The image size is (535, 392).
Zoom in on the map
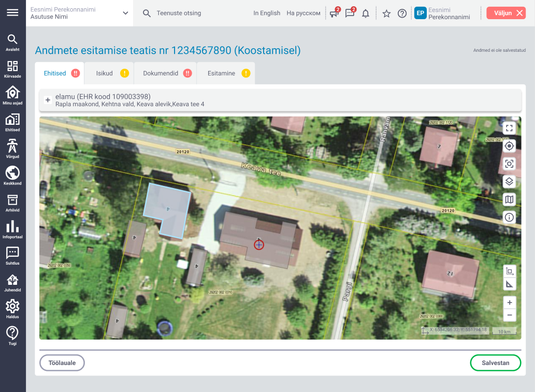[509, 302]
